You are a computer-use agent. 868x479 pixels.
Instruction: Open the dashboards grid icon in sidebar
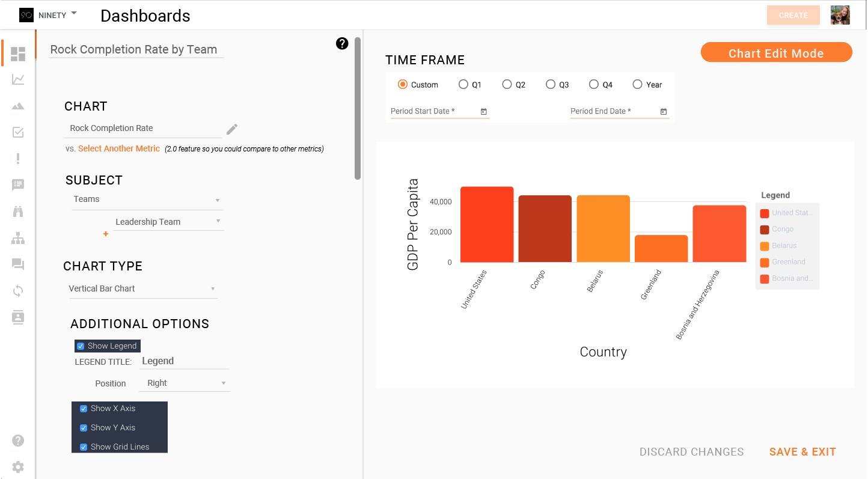click(18, 54)
